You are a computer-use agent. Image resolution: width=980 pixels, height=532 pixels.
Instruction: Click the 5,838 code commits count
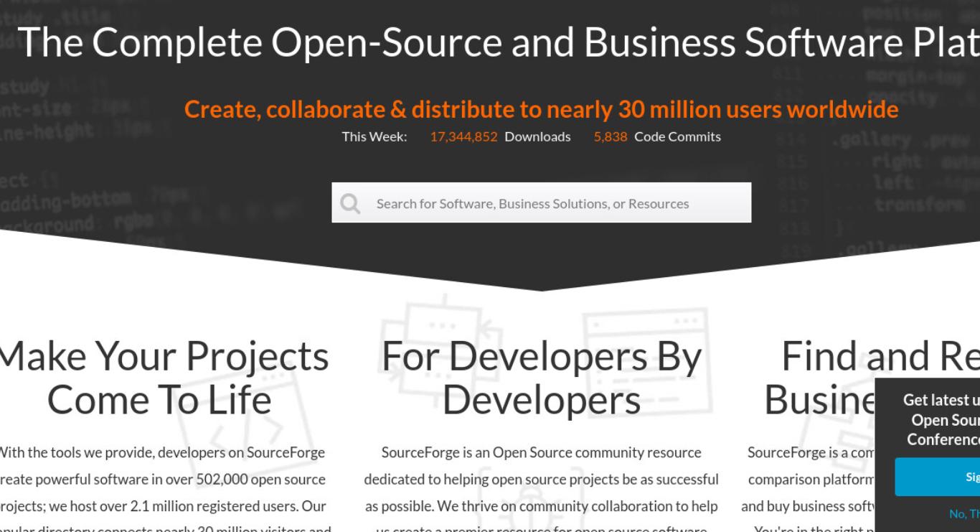pos(611,136)
